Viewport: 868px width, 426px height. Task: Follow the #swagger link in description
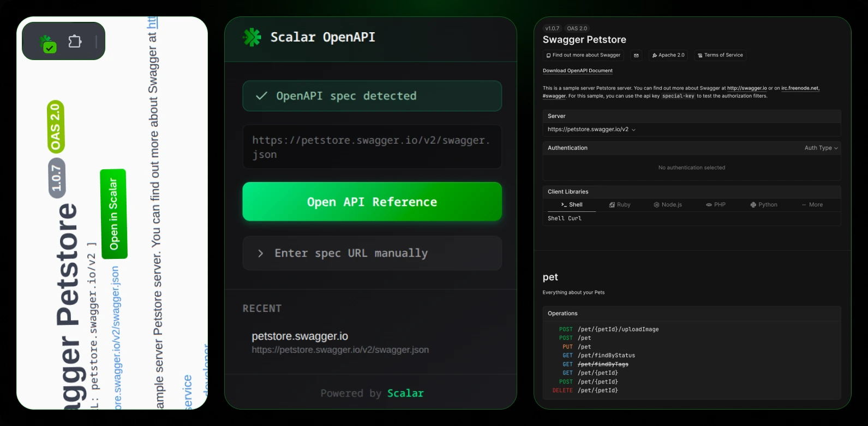[x=554, y=96]
